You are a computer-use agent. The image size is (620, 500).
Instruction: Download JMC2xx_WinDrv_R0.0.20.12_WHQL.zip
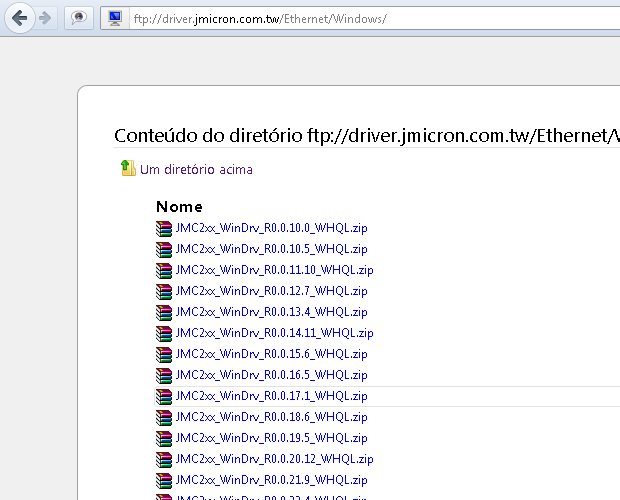(274, 459)
